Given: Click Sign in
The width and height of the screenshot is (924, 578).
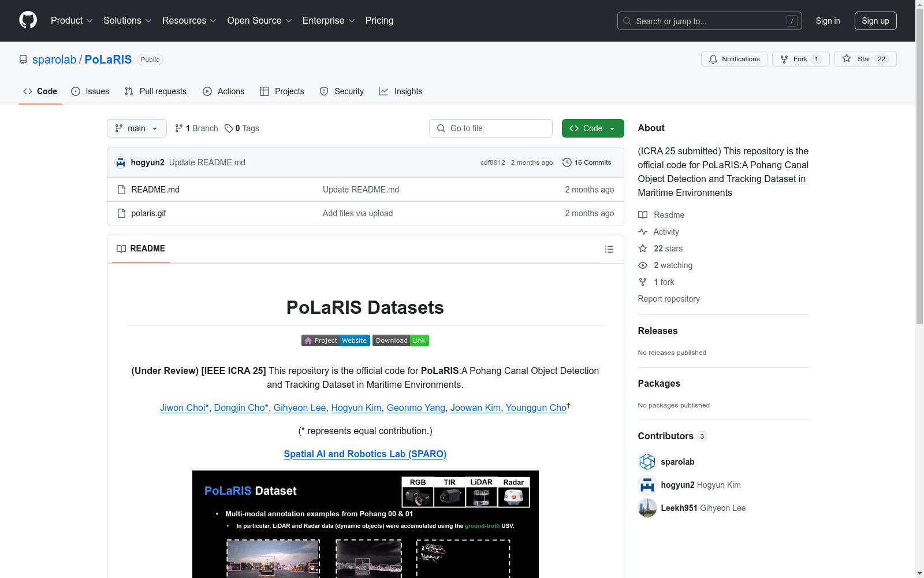Looking at the screenshot, I should point(828,21).
